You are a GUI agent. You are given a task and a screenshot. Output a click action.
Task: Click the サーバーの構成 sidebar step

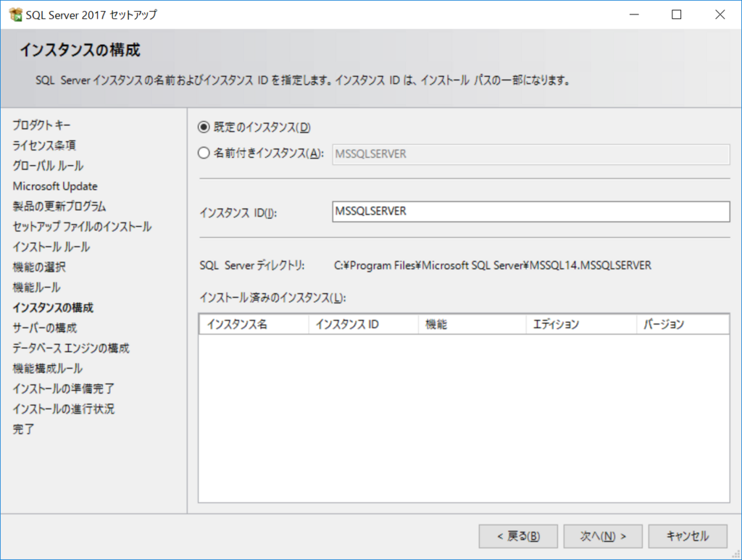coord(44,328)
